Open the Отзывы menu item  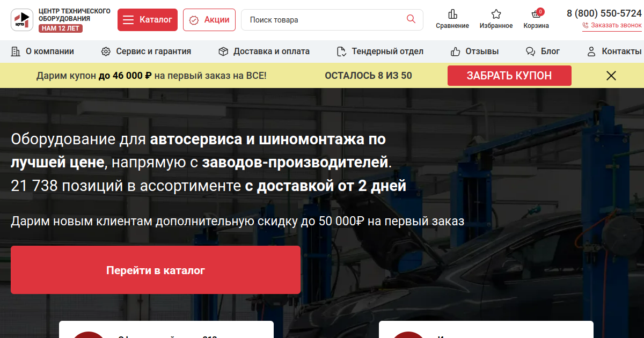pos(475,52)
